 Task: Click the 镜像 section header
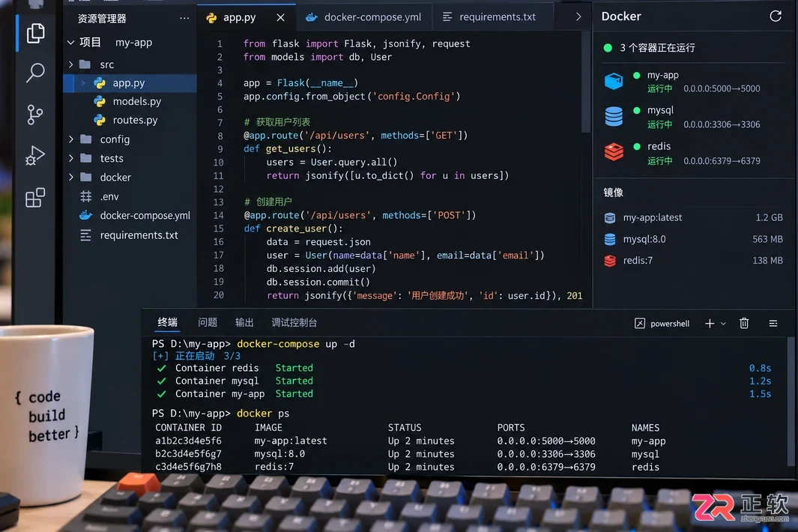click(x=613, y=193)
